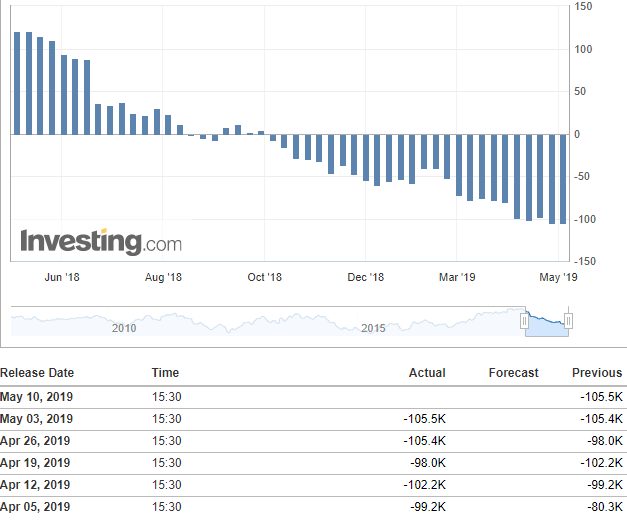Click the Previous column header
This screenshot has width=627, height=522.
[x=596, y=373]
